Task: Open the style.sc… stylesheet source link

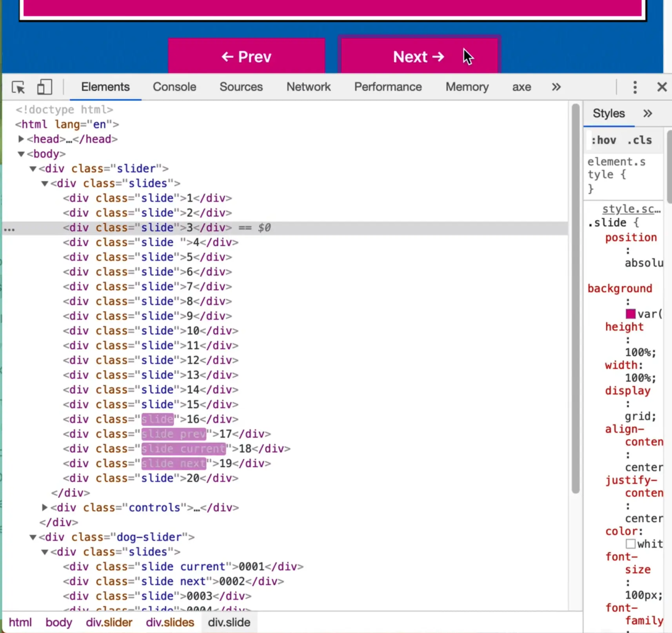Action: point(631,209)
